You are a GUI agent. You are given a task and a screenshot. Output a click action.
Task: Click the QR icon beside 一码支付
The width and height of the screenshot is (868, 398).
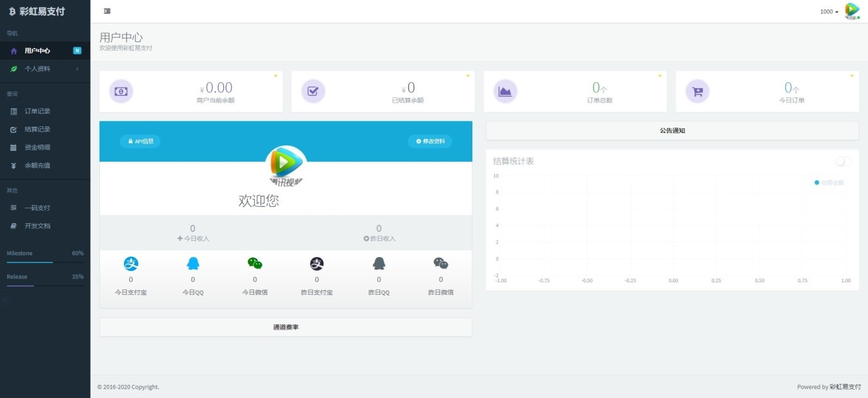click(x=14, y=207)
